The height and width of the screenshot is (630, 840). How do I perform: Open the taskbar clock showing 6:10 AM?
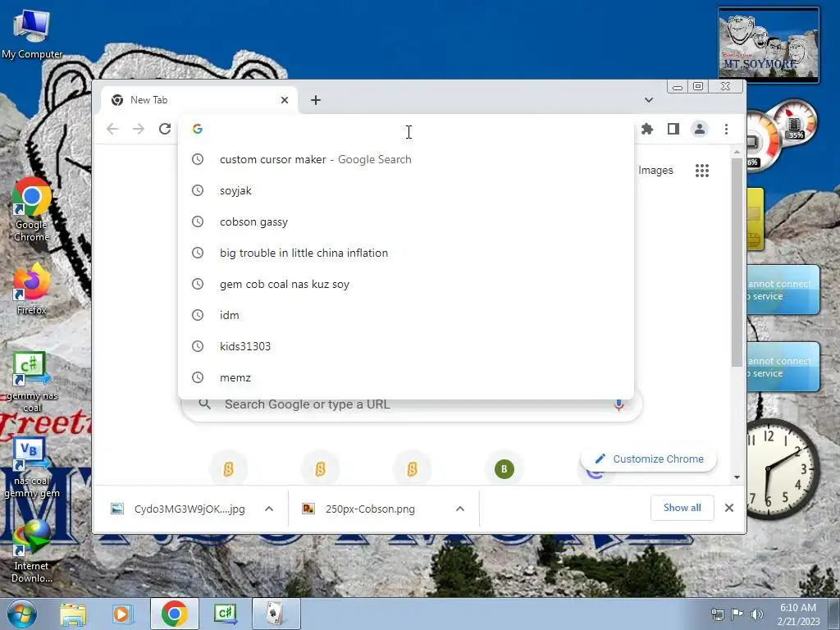[798, 614]
